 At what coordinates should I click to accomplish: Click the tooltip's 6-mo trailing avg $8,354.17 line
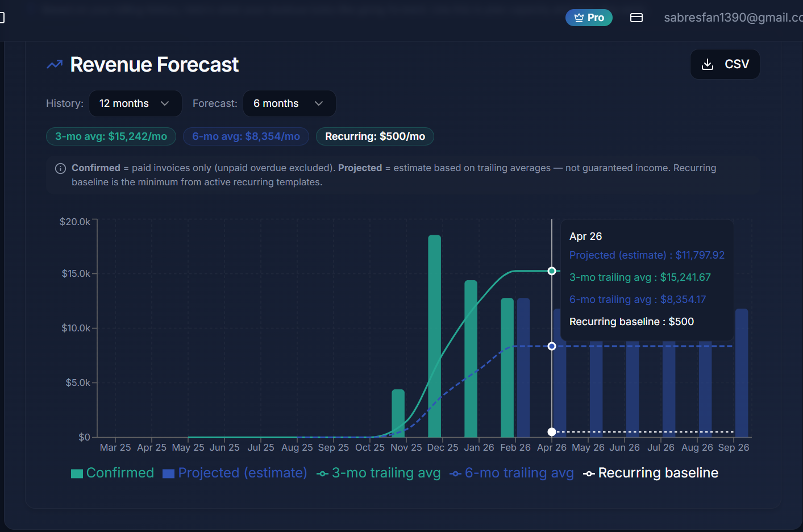(x=638, y=300)
